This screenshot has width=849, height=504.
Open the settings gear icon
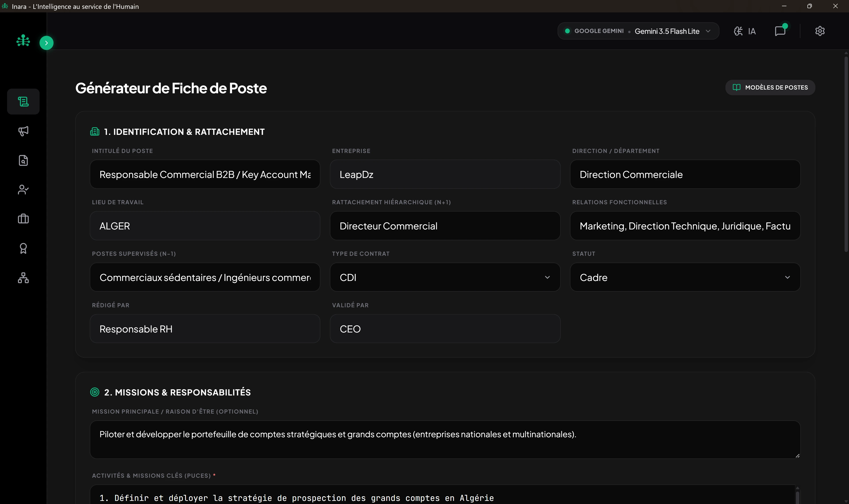(820, 31)
